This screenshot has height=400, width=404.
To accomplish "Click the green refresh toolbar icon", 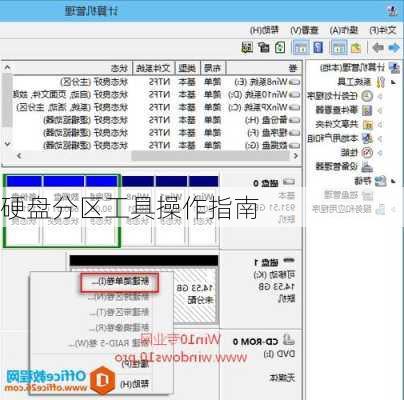I will click(x=280, y=47).
